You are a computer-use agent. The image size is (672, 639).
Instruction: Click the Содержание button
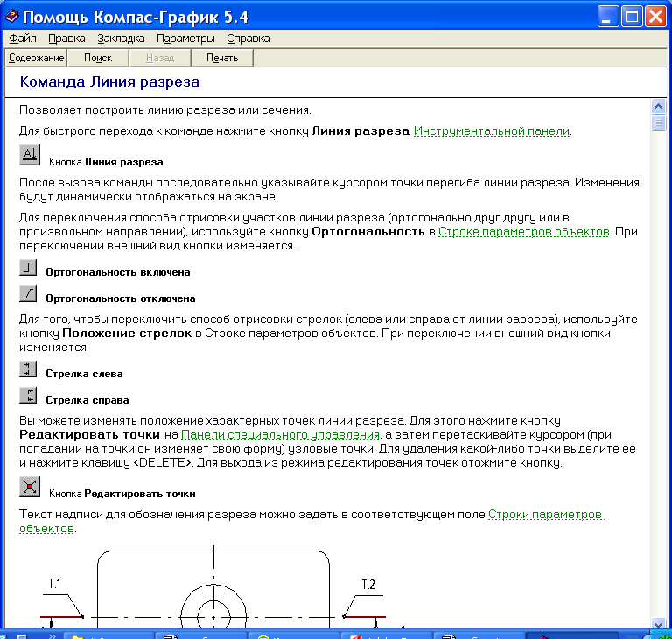click(37, 58)
